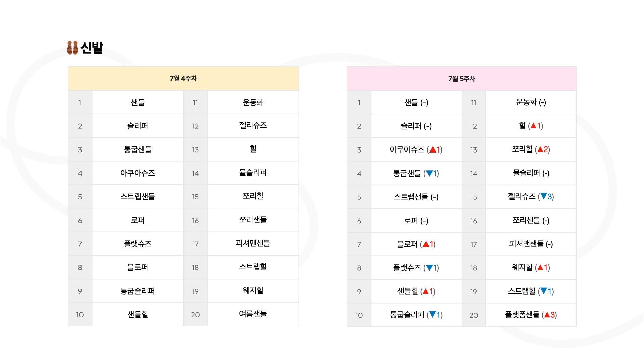This screenshot has width=644, height=362.
Task: Select the 7월 4주차 table header
Action: pos(183,78)
